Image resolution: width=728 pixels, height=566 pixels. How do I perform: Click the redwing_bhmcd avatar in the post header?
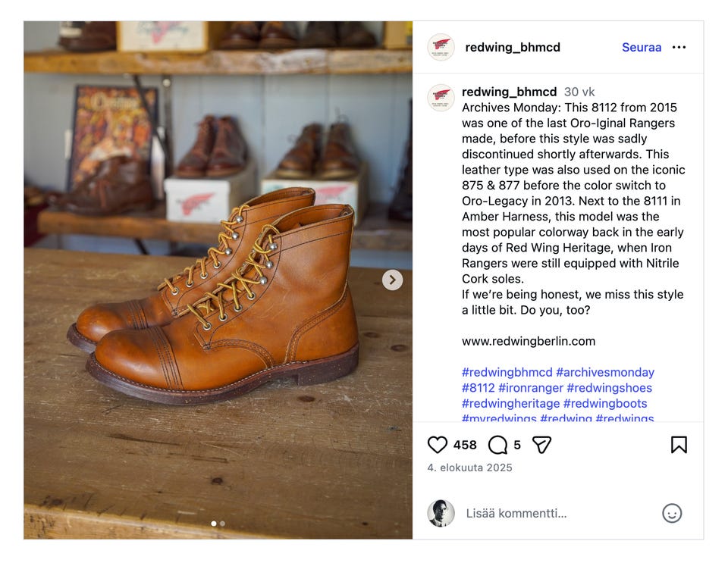(x=441, y=47)
